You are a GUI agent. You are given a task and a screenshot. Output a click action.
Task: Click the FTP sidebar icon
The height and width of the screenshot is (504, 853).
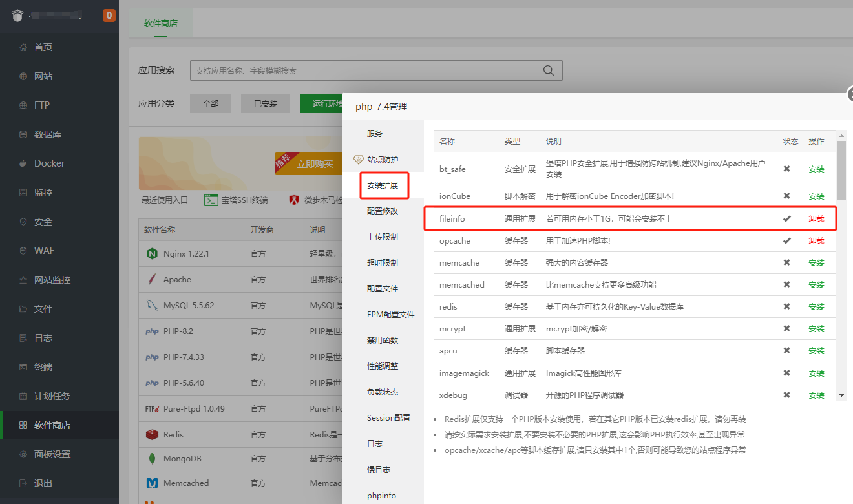pos(23,105)
